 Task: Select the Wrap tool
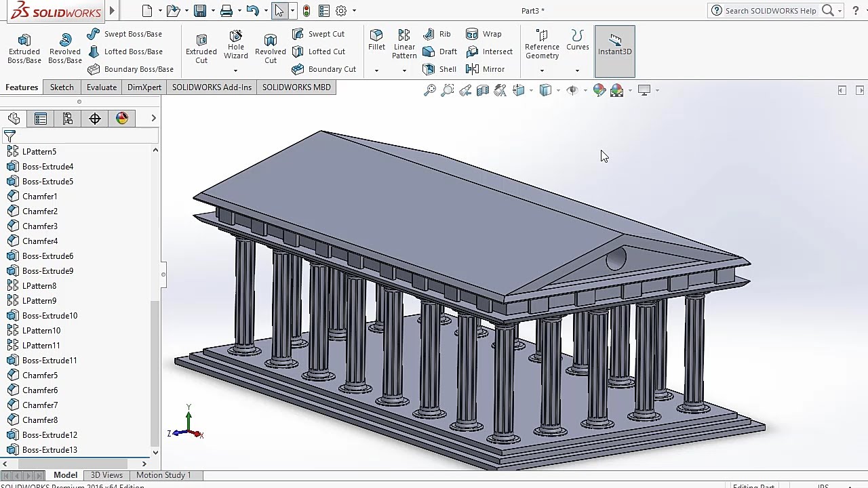484,34
